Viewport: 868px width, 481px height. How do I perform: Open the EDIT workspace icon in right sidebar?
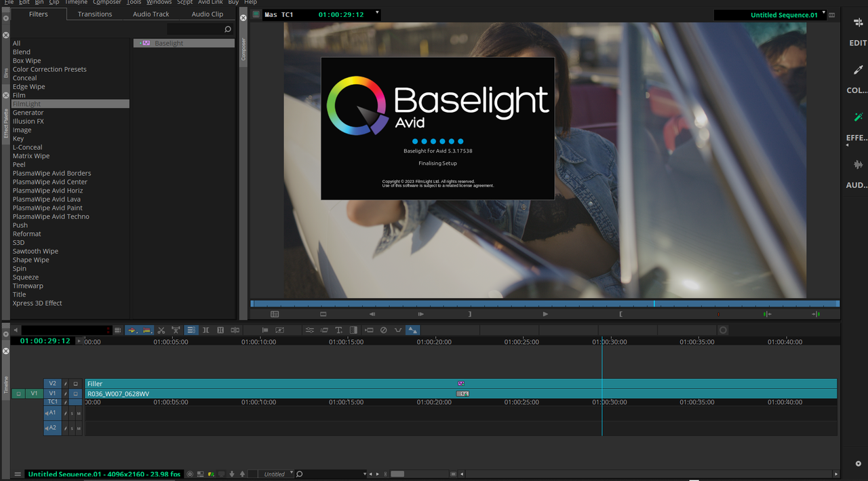tap(858, 23)
